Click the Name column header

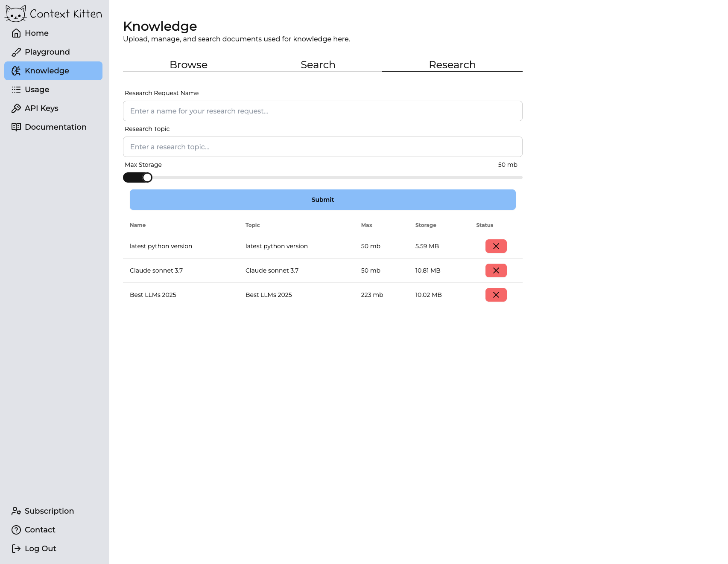tap(138, 225)
